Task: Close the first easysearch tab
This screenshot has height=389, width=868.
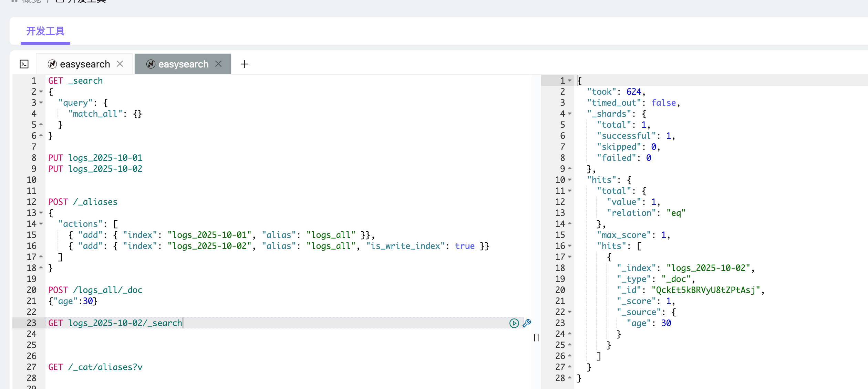Action: (x=120, y=64)
